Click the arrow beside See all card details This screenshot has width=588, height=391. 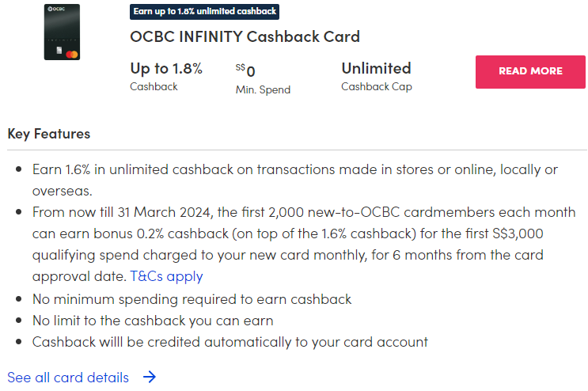point(150,378)
